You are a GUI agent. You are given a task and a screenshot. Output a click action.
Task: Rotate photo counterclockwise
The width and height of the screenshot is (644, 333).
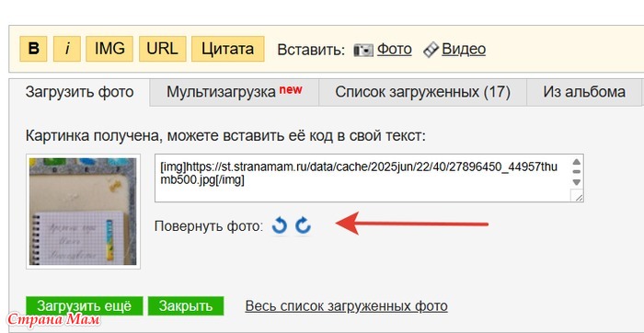280,225
